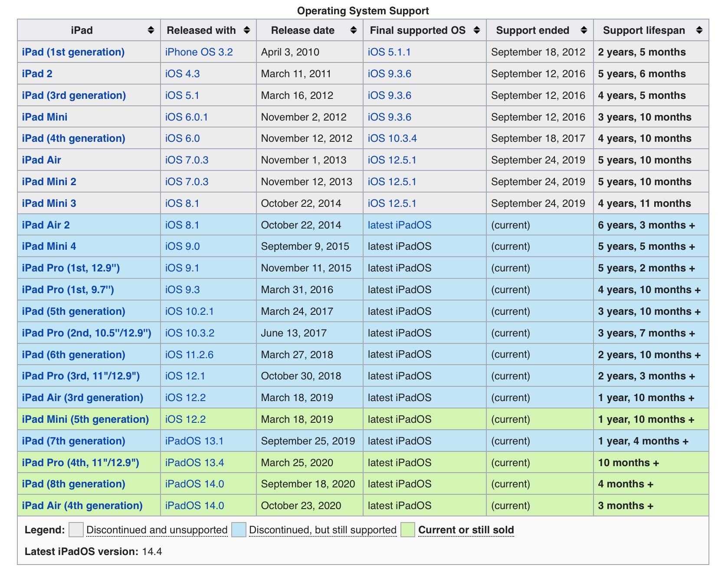728x578 pixels.
Task: Open the iOS 9.3 link
Action: click(183, 290)
